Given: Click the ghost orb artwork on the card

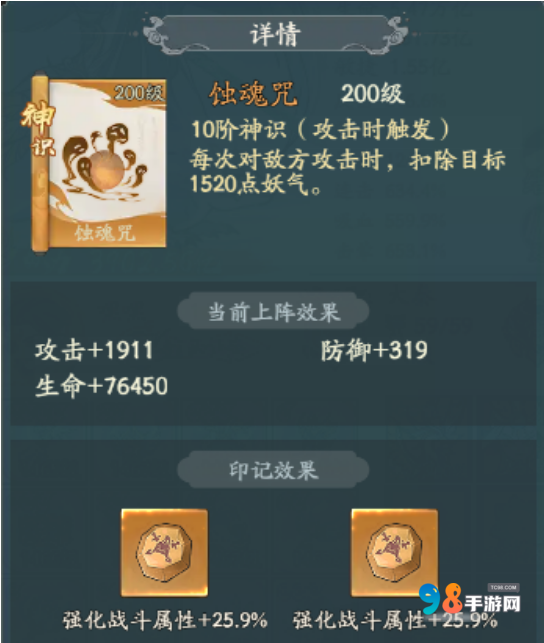Looking at the screenshot, I should [106, 160].
